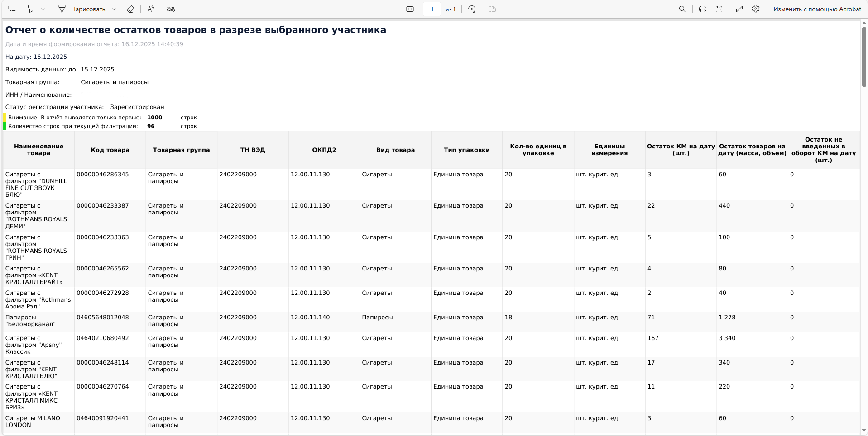
Task: Click the Единицы измерения column header
Action: [609, 150]
